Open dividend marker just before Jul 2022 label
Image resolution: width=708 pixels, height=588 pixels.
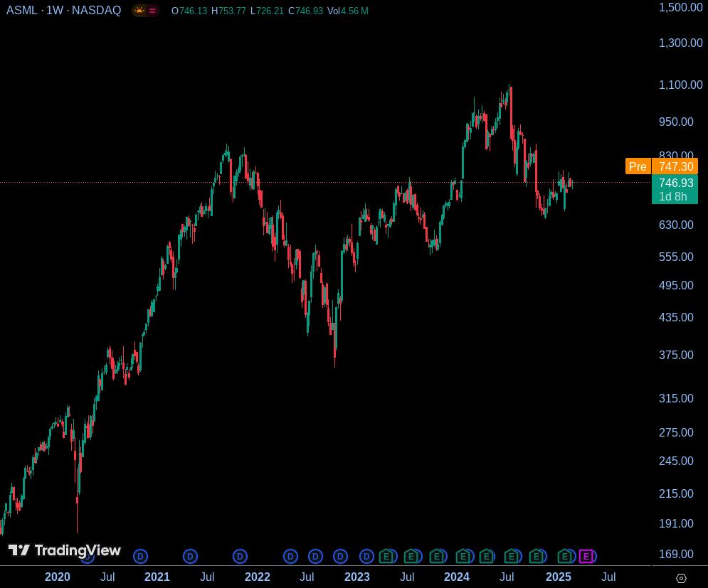click(x=290, y=557)
